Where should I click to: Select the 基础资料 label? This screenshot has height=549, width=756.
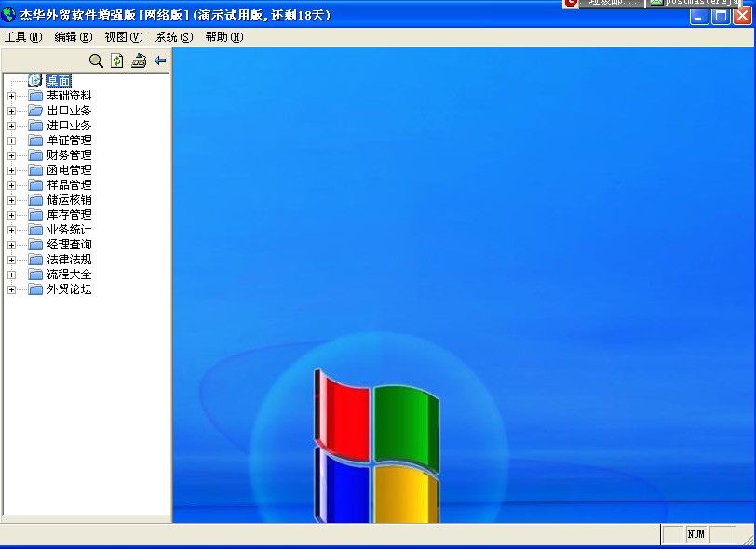69,96
